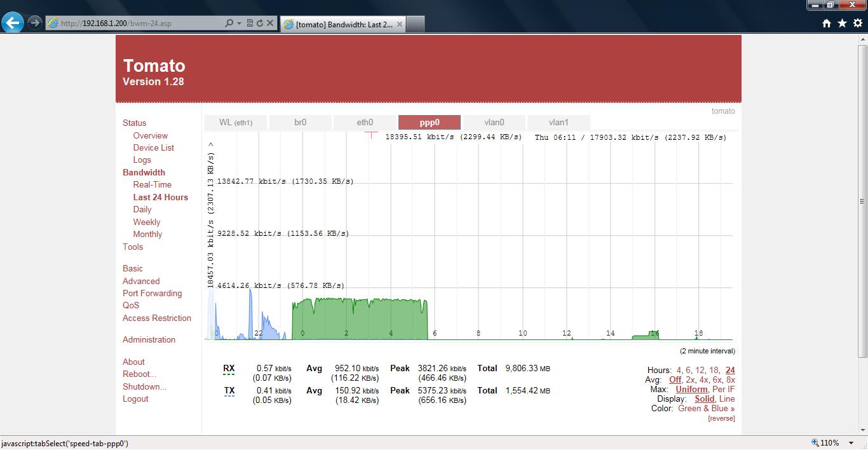Viewport: 868px width, 450px height.
Task: Set graph Hours to 18
Action: [x=714, y=370]
